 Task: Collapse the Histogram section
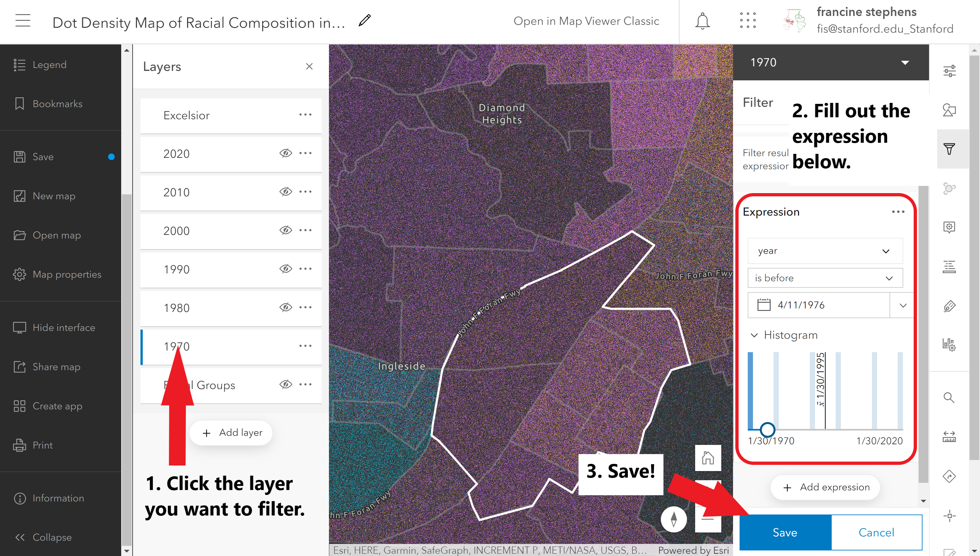[x=754, y=335]
